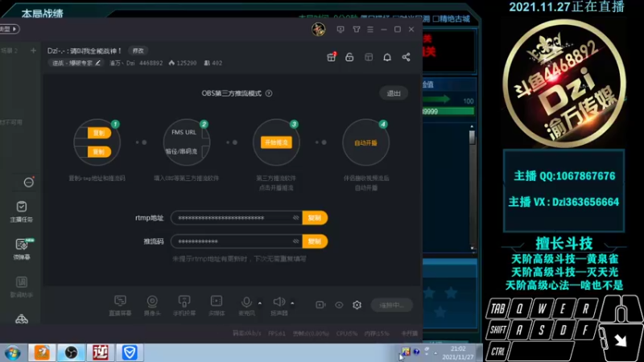Open the skin (shirt) icon in title bar
This screenshot has height=362, width=644.
coord(356,30)
